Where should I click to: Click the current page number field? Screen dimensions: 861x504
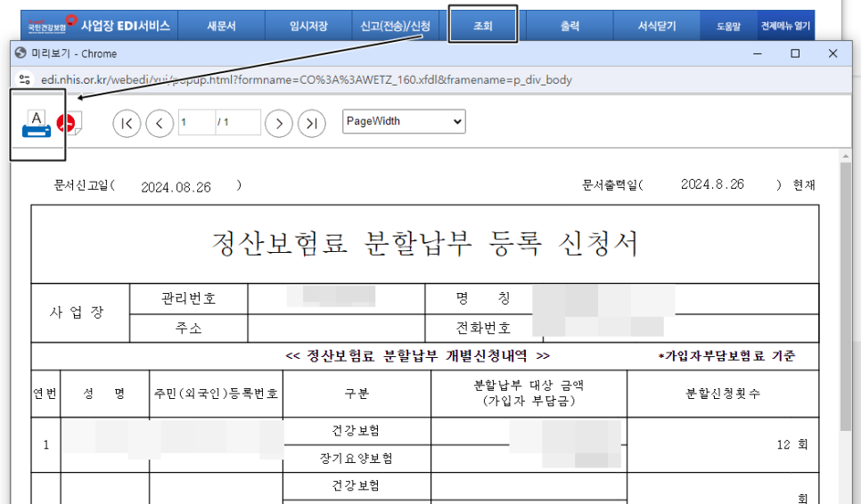(197, 122)
